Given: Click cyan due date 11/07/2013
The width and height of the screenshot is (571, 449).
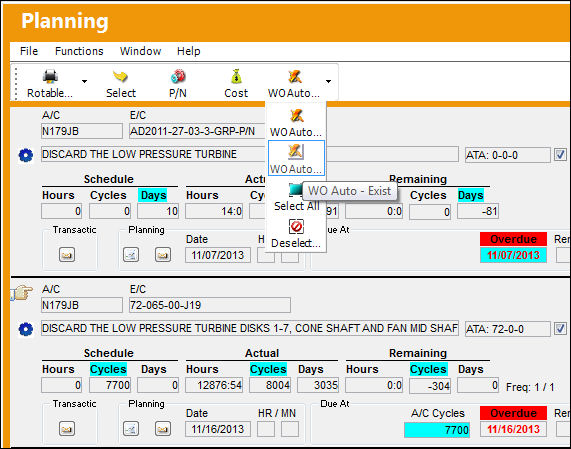Looking at the screenshot, I should tap(513, 255).
